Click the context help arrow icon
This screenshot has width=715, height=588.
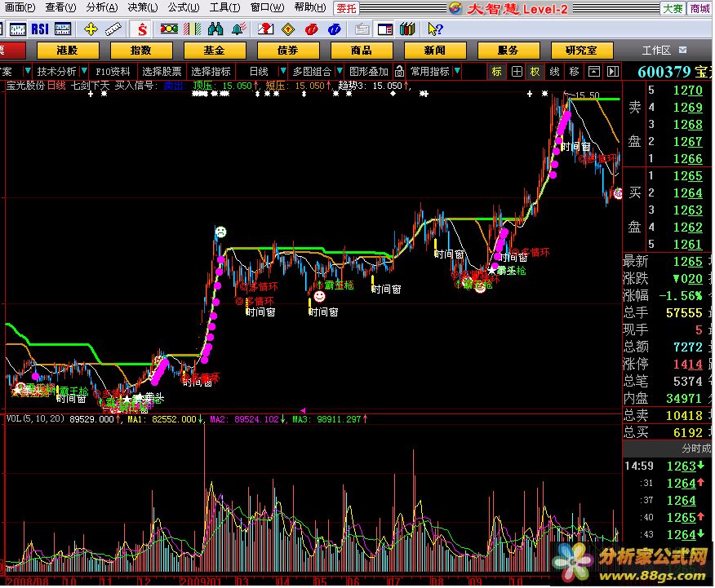point(435,29)
